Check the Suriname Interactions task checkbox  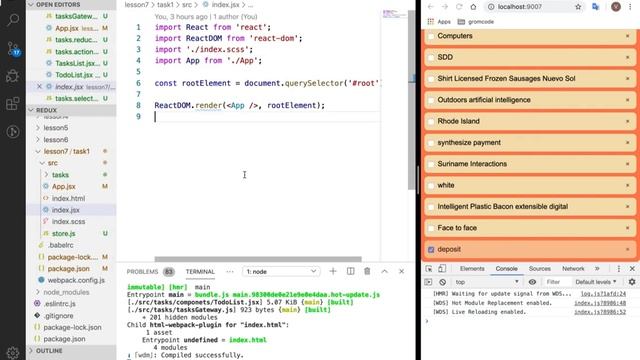[431, 164]
